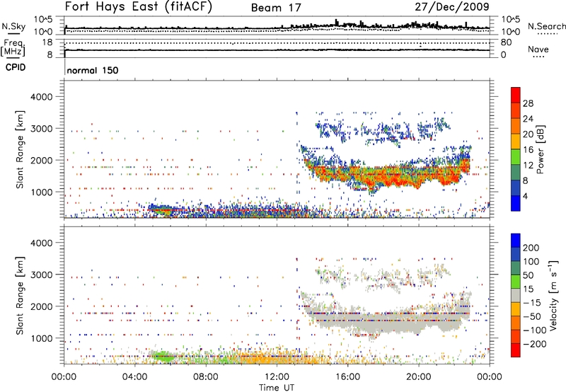Click the blue bottom segment of Power colorbar
566x392 pixels.
516,203
